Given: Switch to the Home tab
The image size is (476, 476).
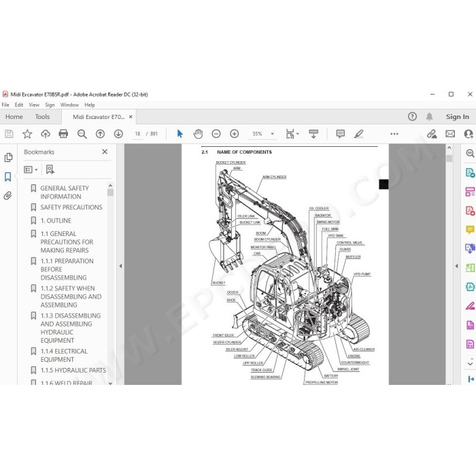Looking at the screenshot, I should click(14, 117).
